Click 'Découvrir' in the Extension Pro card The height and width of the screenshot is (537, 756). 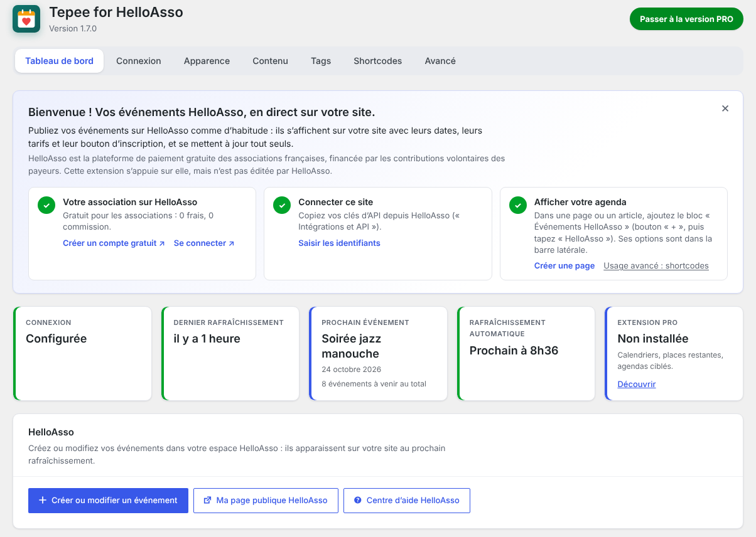(637, 385)
